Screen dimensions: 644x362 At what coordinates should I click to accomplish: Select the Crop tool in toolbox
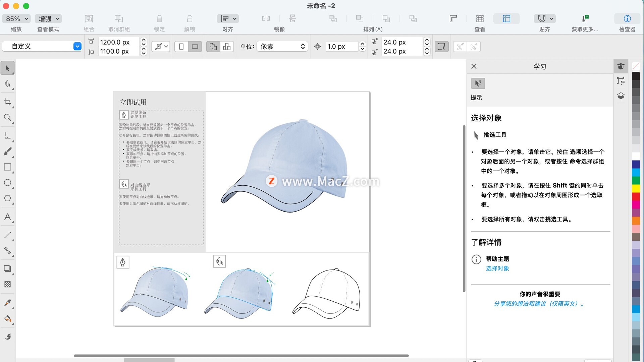[7, 102]
